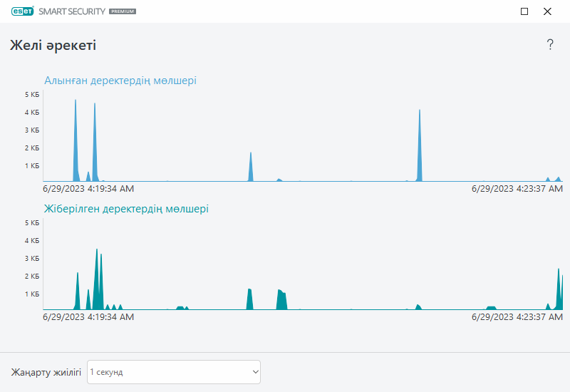This screenshot has width=570, height=392.
Task: Click the PREMIUM badge in the title bar
Action: pos(123,11)
